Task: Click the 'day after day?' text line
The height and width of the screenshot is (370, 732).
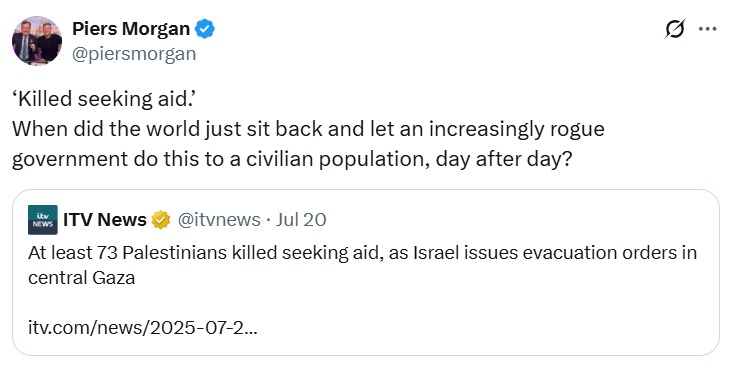Action: coord(503,160)
